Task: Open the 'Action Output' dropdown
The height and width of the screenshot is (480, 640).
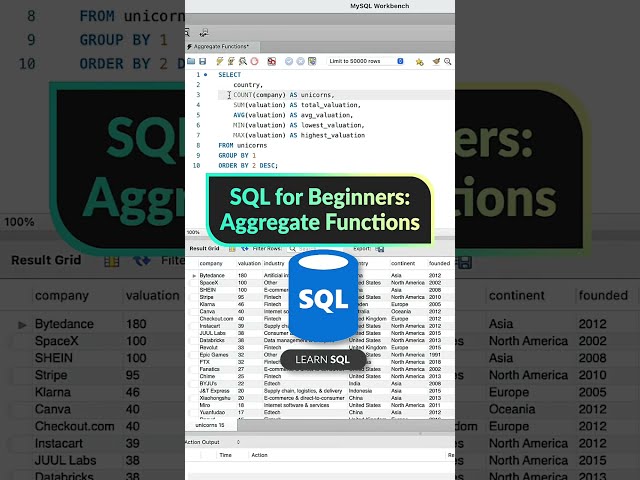Action: [212, 442]
